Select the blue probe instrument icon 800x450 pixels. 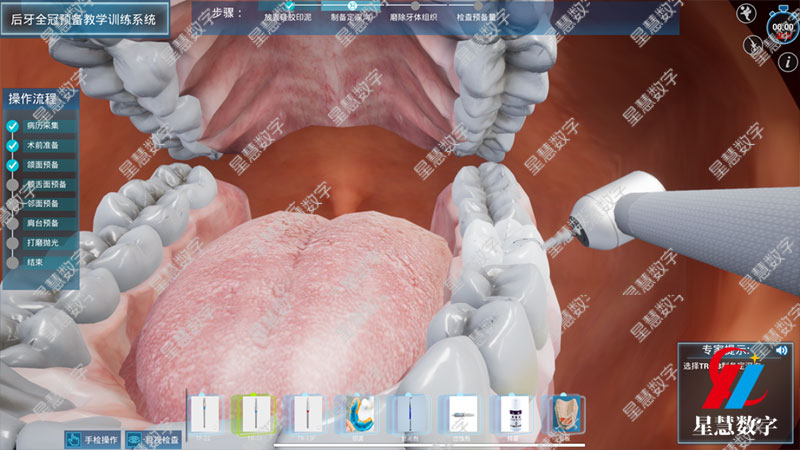coord(410,412)
